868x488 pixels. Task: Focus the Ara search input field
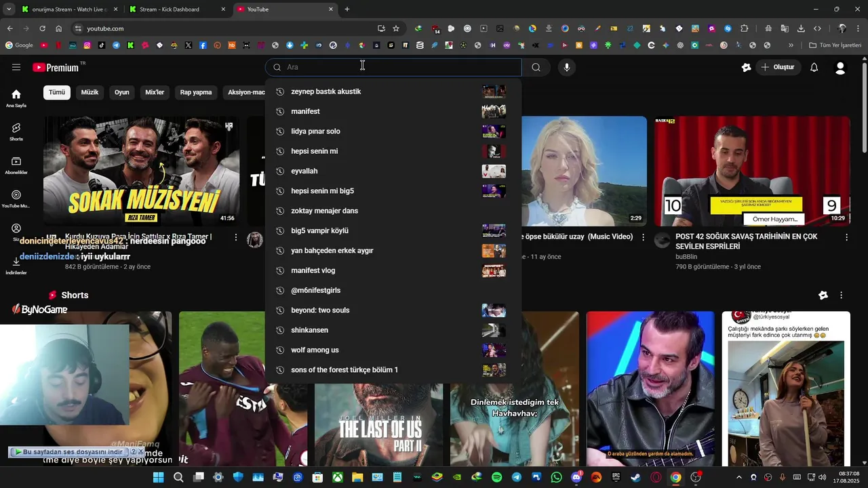[x=393, y=67]
